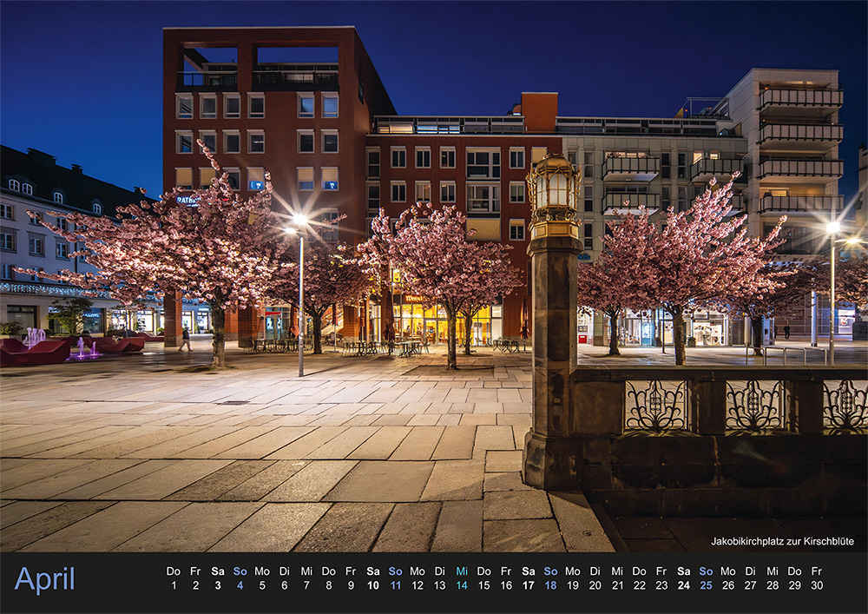The image size is (868, 614).
Task: Click date 29 under Do
Action: [x=794, y=585]
